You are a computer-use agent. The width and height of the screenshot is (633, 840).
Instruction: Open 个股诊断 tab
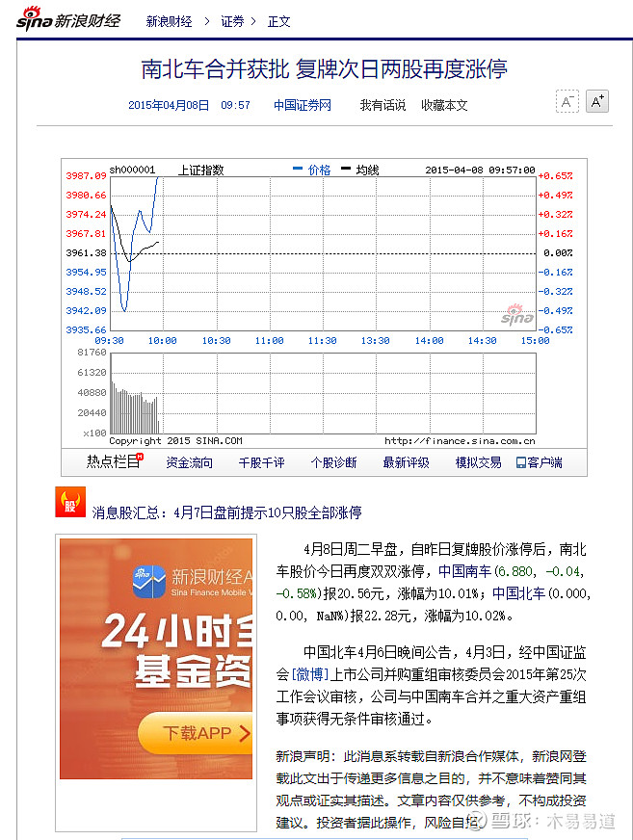pyautogui.click(x=333, y=462)
